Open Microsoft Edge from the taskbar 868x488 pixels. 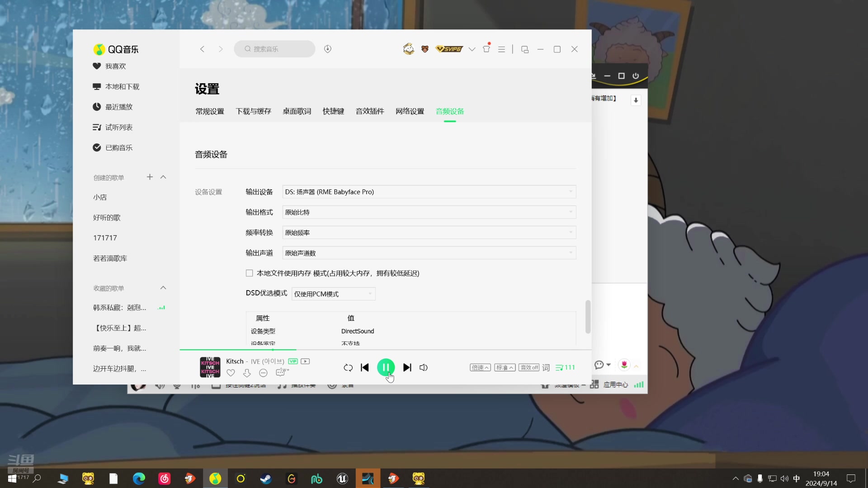click(x=139, y=479)
